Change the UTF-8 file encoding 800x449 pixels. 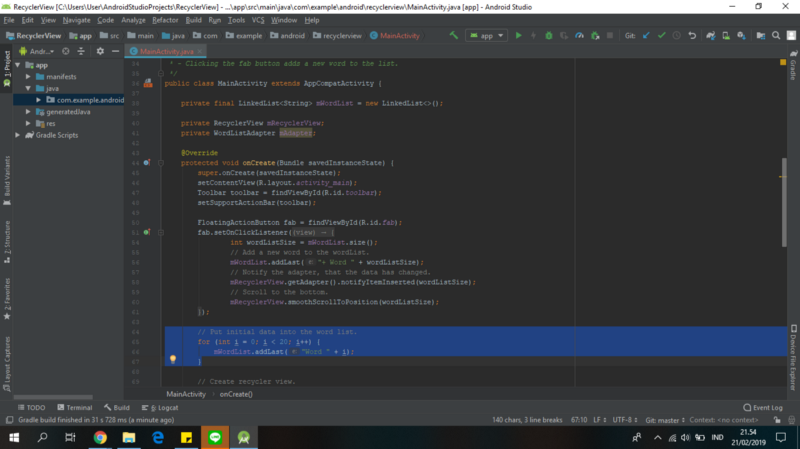625,420
